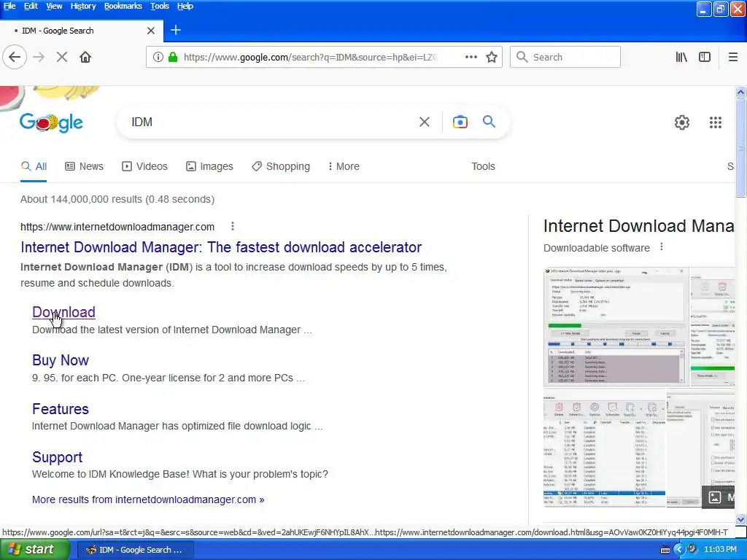This screenshot has width=747, height=560.
Task: Open the View menu
Action: (x=54, y=6)
